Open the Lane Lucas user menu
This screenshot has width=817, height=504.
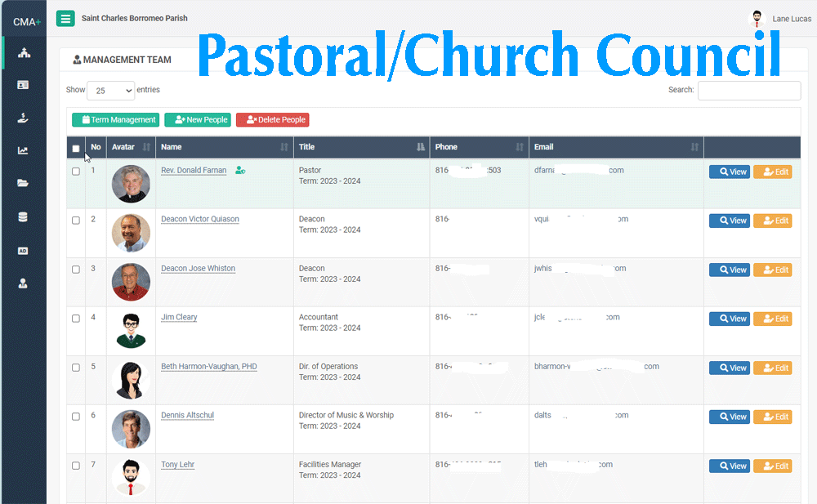(x=781, y=18)
